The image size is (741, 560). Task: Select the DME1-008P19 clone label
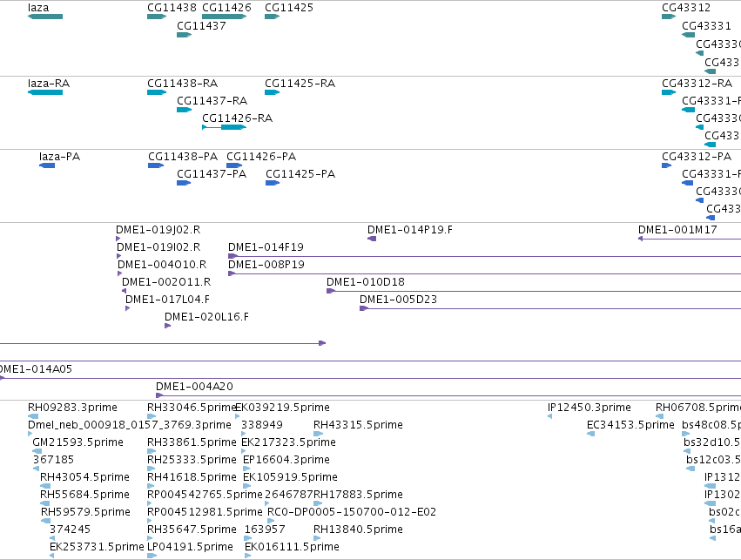click(x=266, y=265)
